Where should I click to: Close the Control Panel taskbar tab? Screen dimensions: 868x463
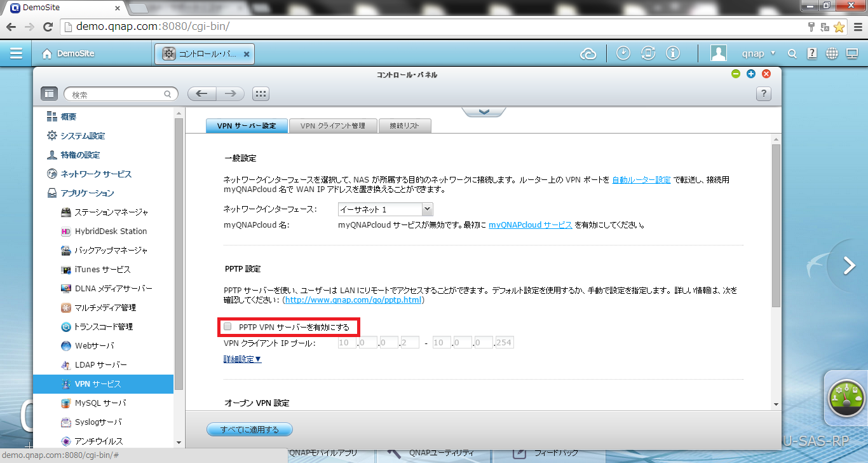(x=247, y=54)
